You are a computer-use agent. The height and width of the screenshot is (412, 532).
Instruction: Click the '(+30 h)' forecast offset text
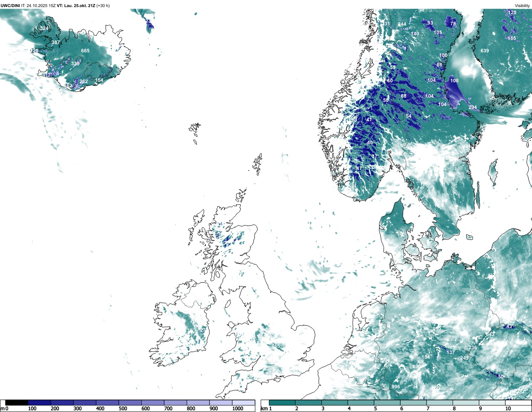103,6
